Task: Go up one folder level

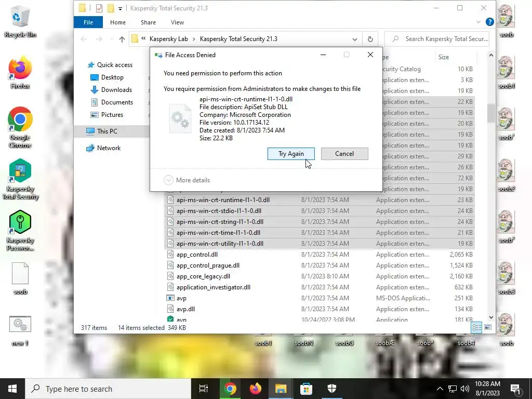Action: click(x=122, y=39)
